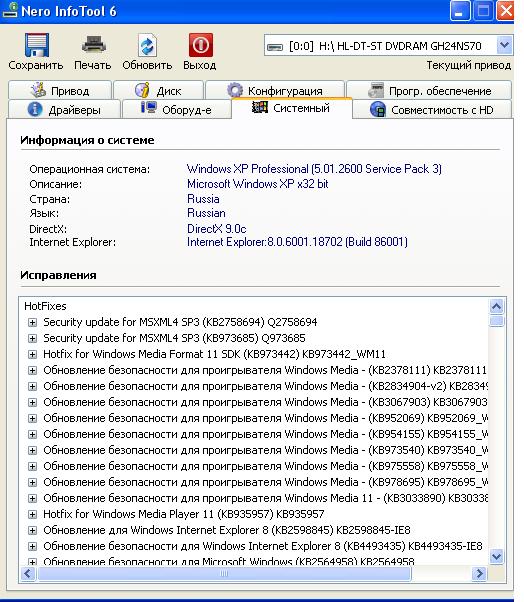Open the Прогр. обеспечение tab

pos(429,91)
